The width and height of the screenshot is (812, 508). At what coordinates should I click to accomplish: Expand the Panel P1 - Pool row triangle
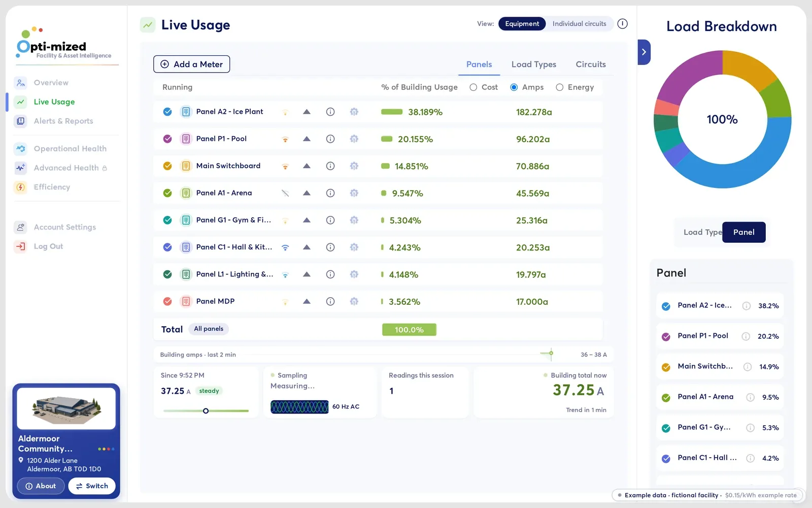pyautogui.click(x=307, y=139)
